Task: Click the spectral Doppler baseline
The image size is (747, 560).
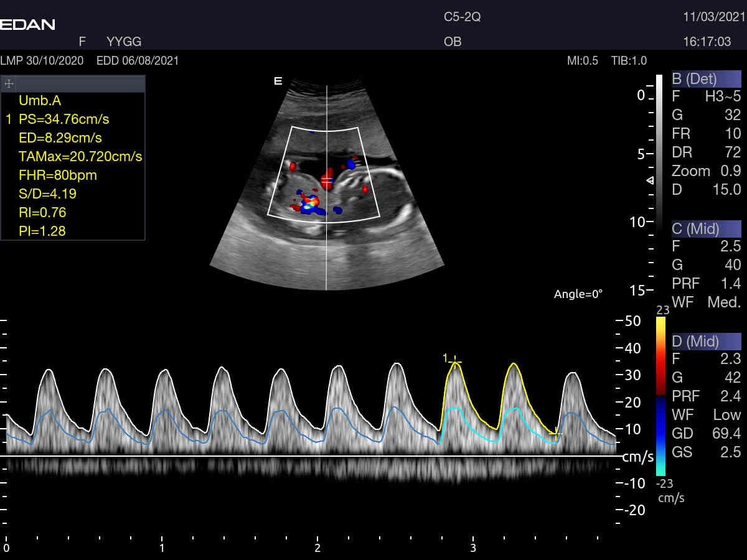Action: click(311, 456)
